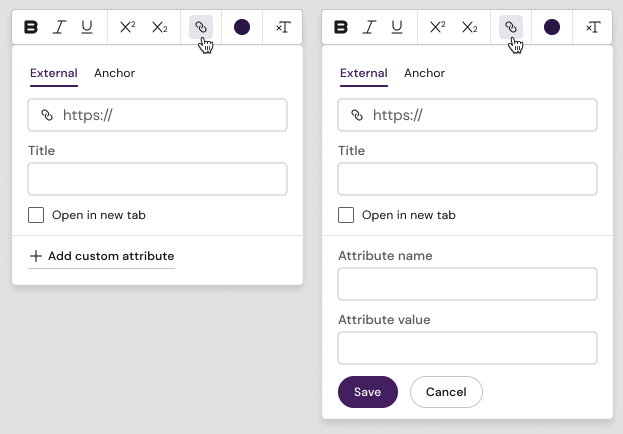The height and width of the screenshot is (434, 623).
Task: Check 'Open in new tab' in the left panel
Action: coord(36,215)
